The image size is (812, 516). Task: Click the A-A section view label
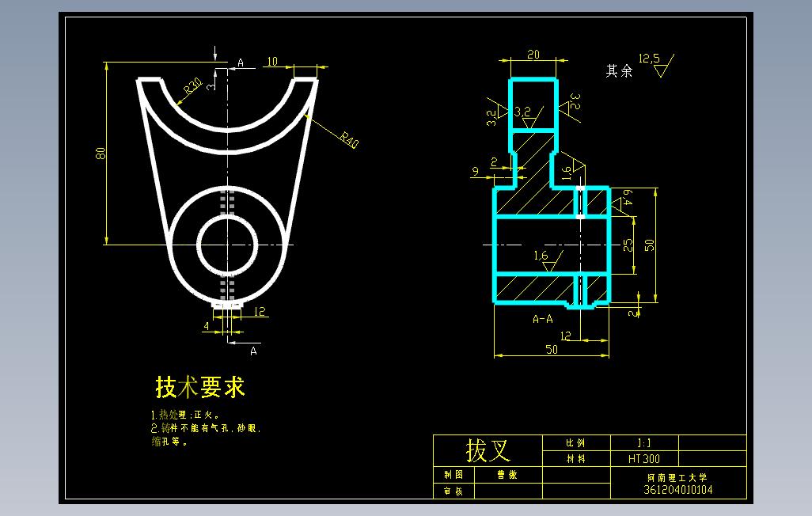point(543,319)
